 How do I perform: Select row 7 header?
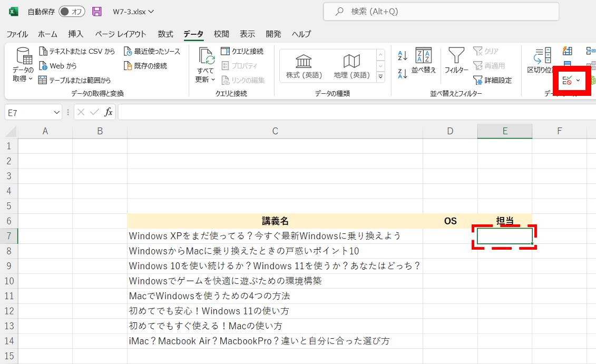9,236
